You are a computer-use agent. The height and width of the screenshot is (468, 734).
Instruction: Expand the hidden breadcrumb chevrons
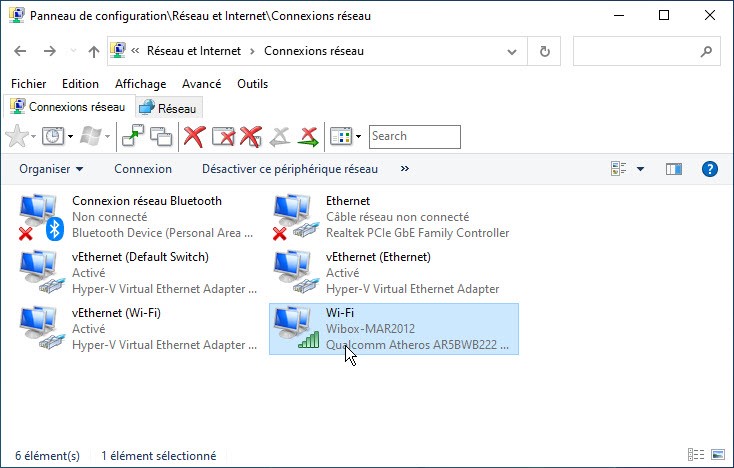[x=135, y=51]
